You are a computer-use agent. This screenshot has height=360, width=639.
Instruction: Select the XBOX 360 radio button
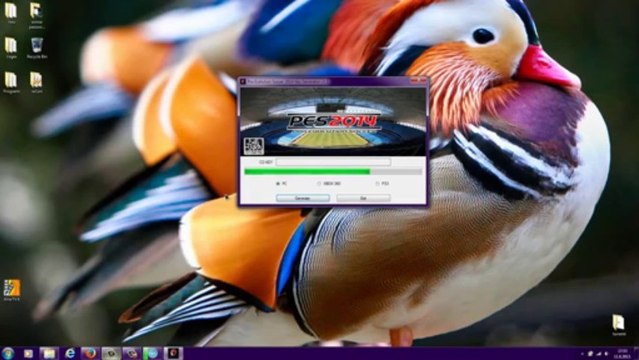(319, 184)
